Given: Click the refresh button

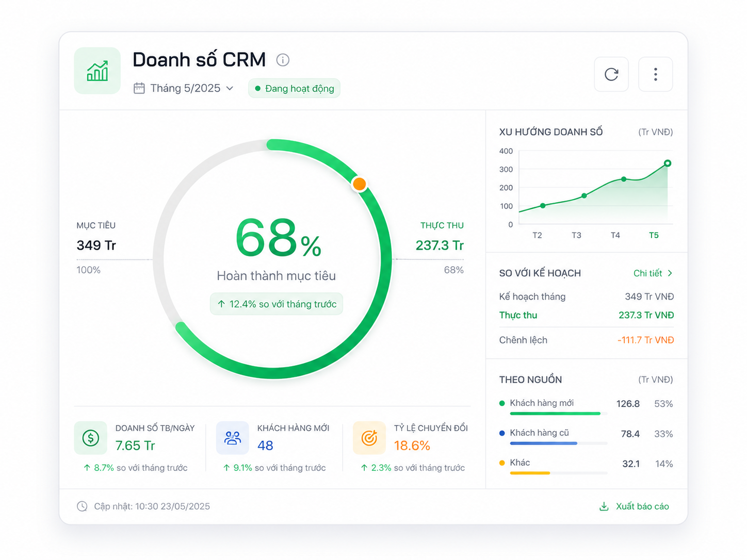Looking at the screenshot, I should click(611, 74).
